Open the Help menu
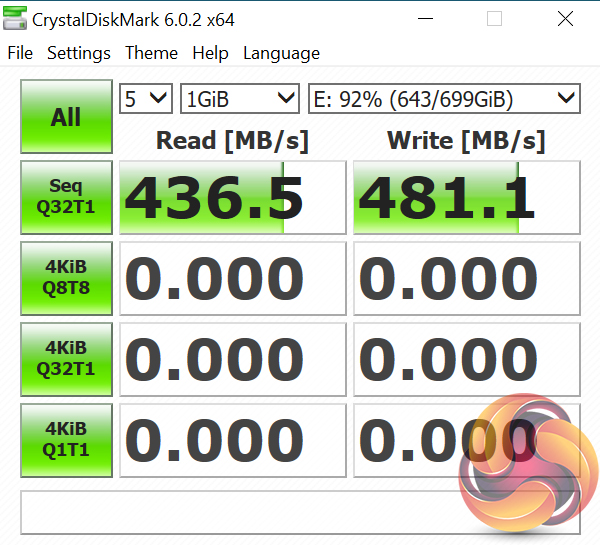 pos(210,53)
